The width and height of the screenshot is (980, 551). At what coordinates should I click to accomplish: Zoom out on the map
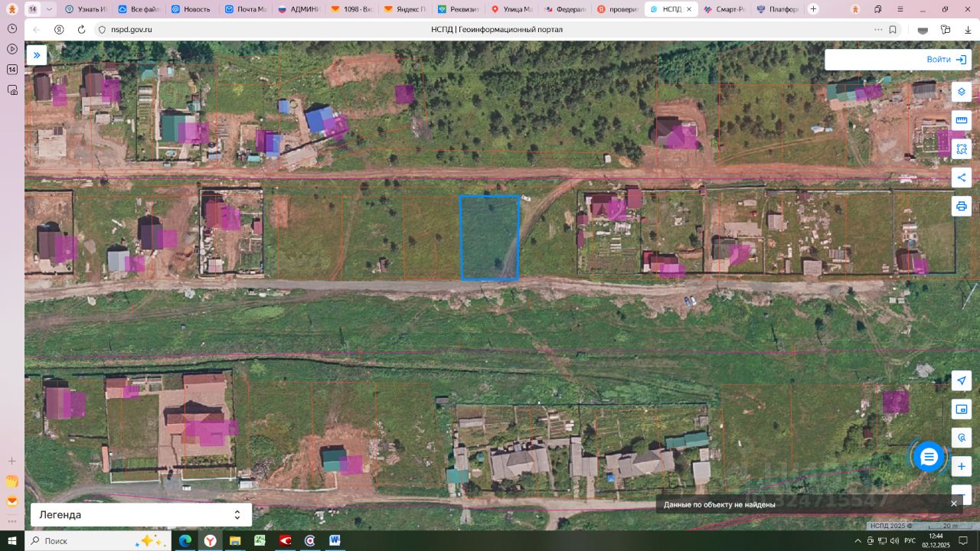coord(962,494)
